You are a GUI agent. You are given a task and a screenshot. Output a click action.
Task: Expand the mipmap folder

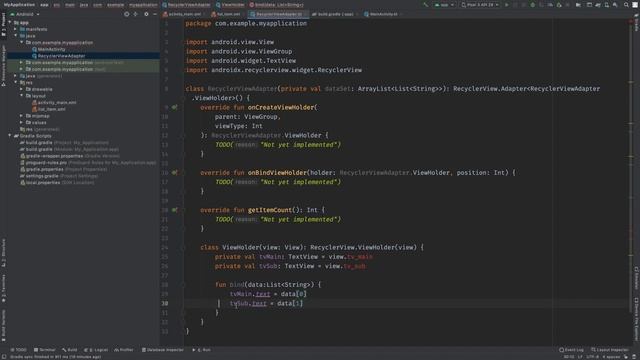click(22, 116)
